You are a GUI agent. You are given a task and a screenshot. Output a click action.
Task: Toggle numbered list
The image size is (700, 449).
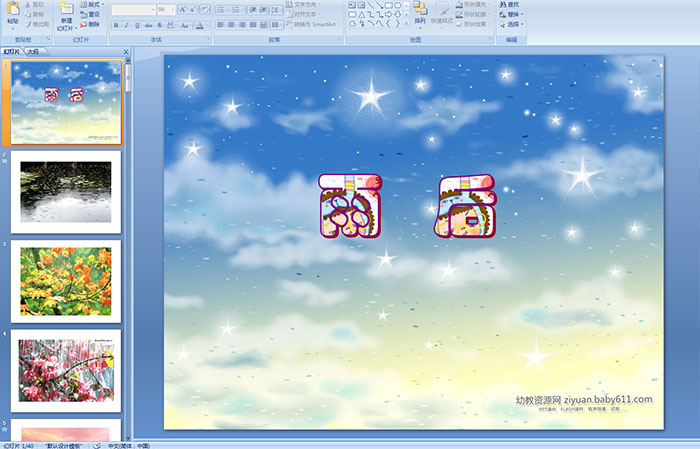pos(237,10)
